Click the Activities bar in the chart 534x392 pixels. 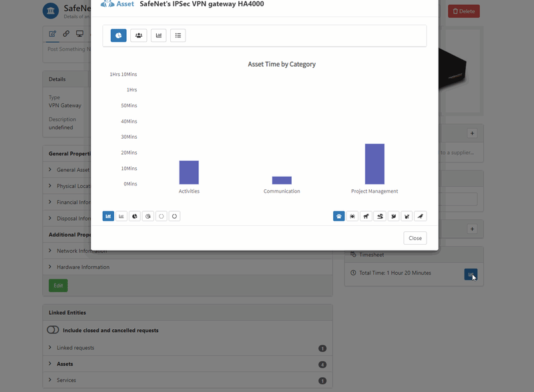(x=189, y=172)
